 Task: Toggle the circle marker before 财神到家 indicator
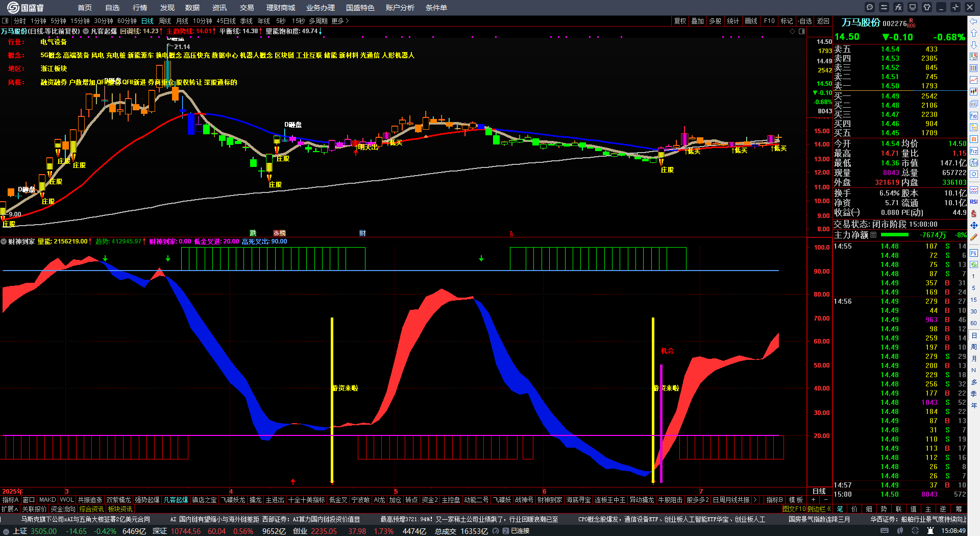coord(4,241)
